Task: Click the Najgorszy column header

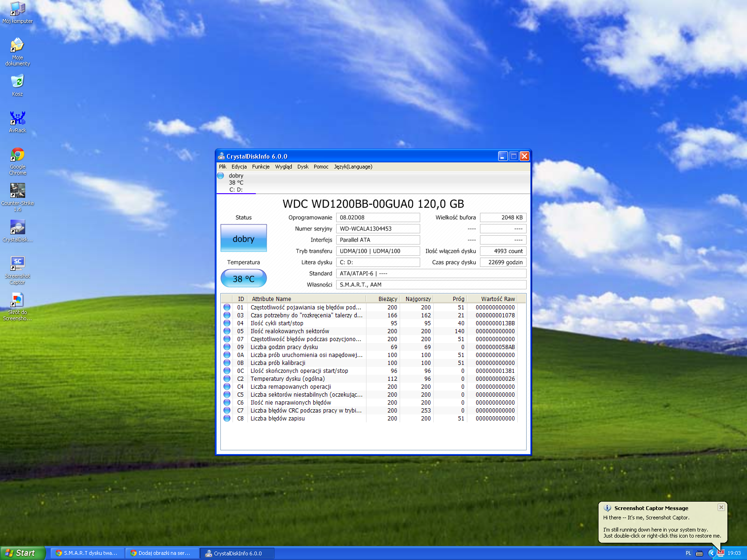Action: click(416, 299)
